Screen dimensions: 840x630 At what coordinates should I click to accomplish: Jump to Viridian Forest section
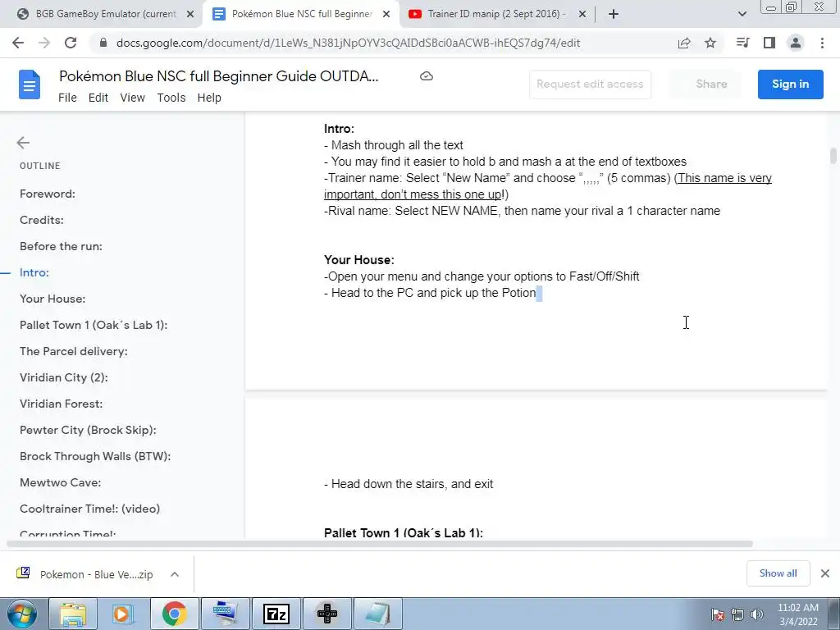[61, 404]
